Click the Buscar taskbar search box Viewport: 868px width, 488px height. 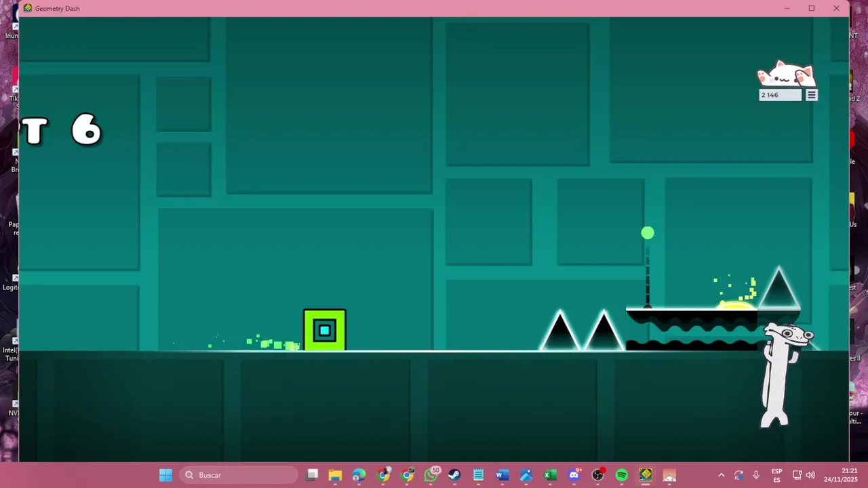click(239, 475)
